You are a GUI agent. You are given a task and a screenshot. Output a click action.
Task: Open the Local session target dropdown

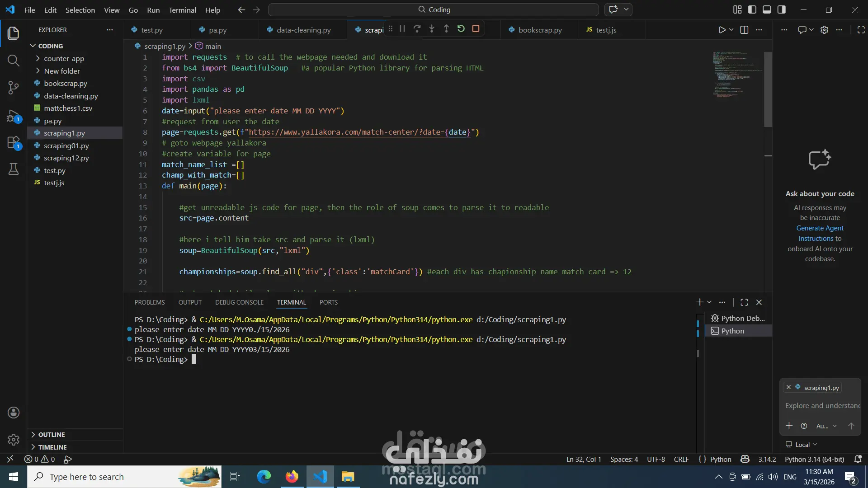(x=802, y=445)
